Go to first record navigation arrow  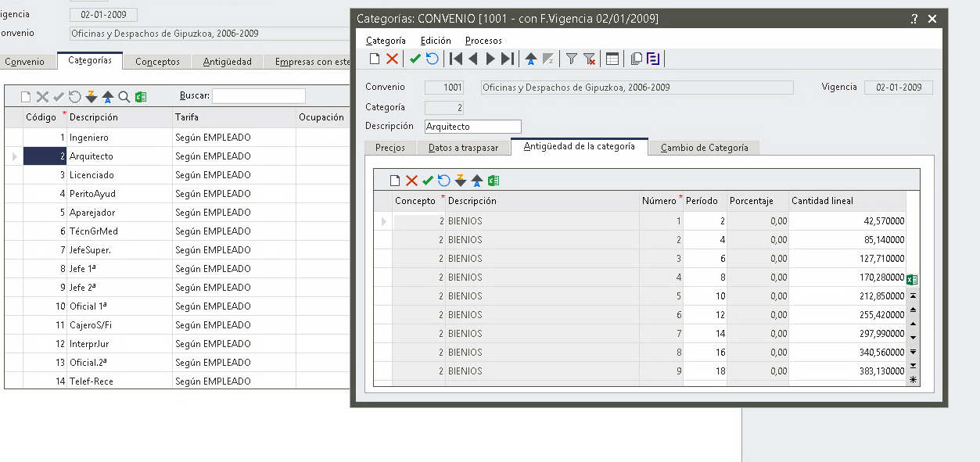(x=456, y=59)
